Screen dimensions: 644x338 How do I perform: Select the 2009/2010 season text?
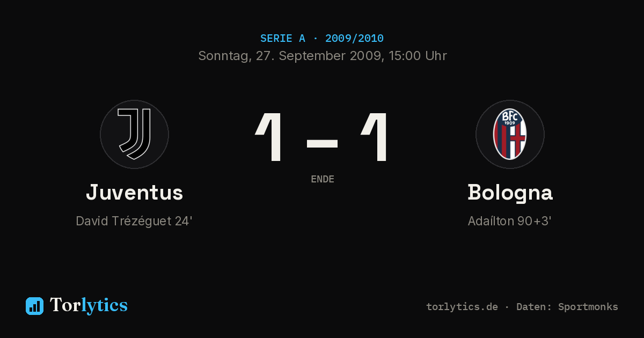coord(354,38)
